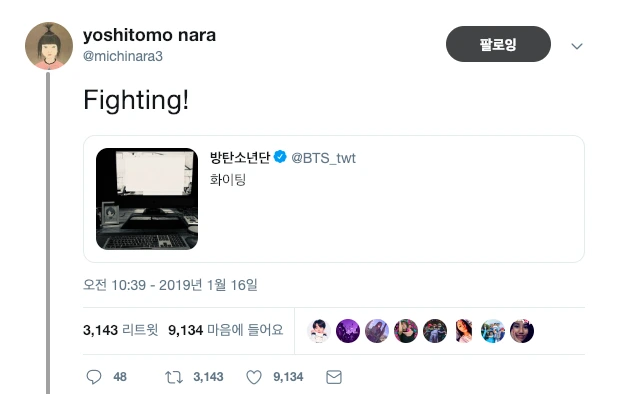Open the quoted tweet text 화이팅
Screen dimensions: 625x394
point(228,179)
